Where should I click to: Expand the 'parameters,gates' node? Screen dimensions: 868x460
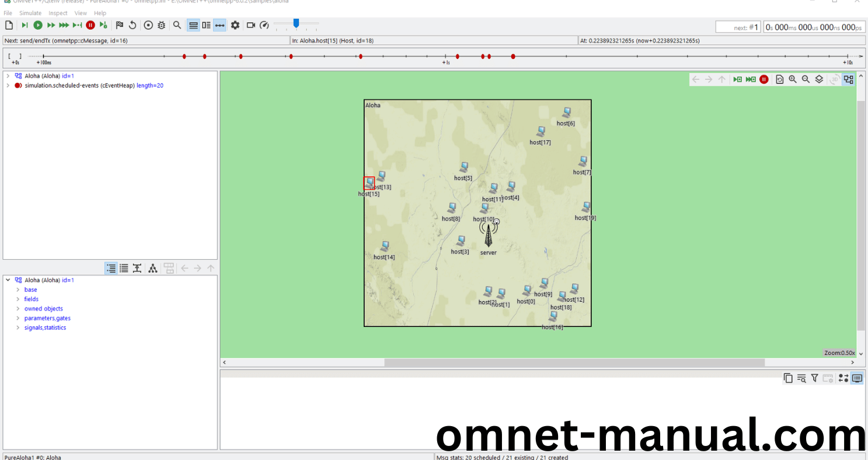tap(18, 318)
